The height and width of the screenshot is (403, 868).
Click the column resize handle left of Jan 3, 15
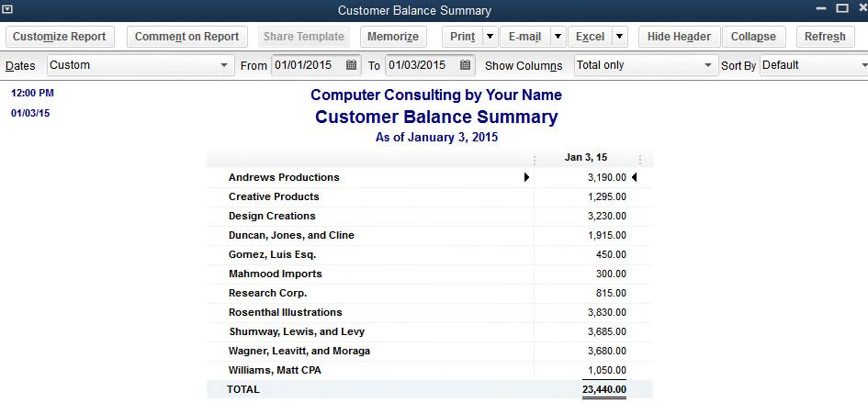click(535, 159)
